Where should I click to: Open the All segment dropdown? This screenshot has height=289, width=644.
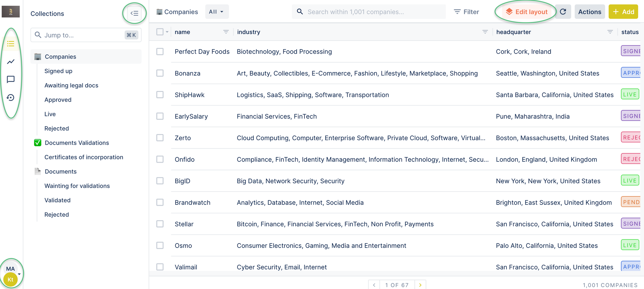pos(217,12)
